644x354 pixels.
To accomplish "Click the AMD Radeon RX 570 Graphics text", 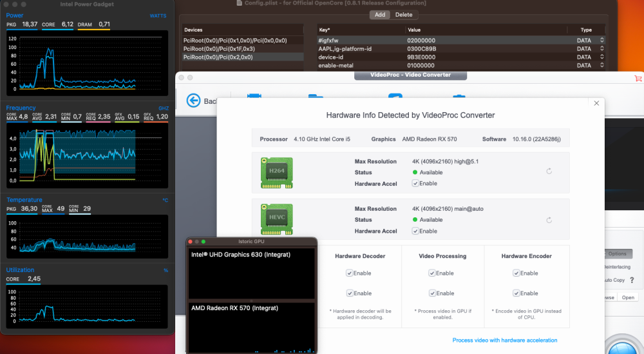I will pyautogui.click(x=429, y=139).
